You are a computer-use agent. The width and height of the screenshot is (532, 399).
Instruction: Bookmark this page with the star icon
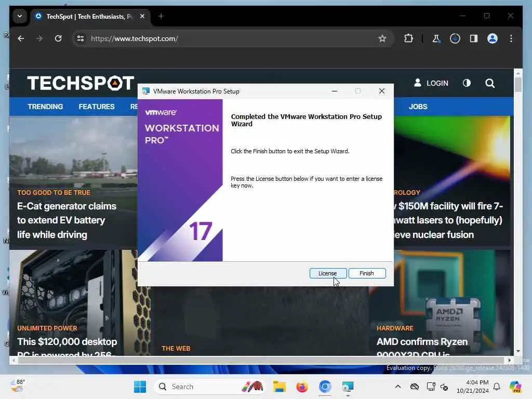point(382,38)
